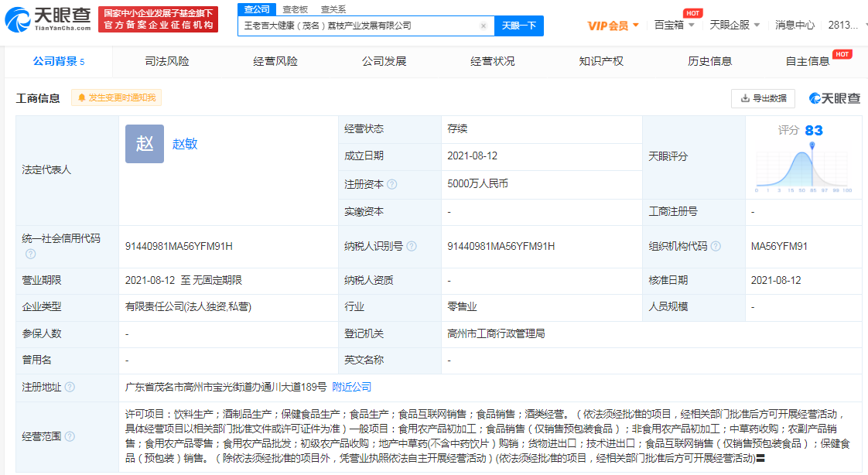Click the 2021-08-12 establishment date value
Viewport: 868px width, 475px height.
point(472,156)
